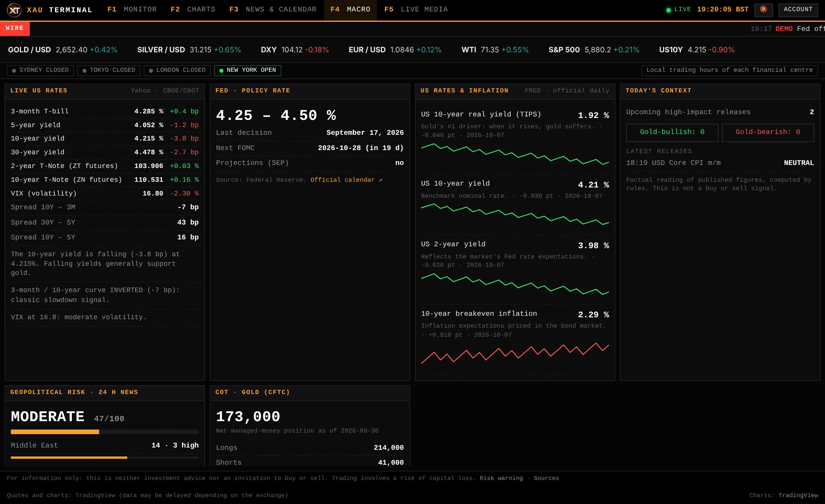Select the London Closed session chip

click(x=177, y=70)
